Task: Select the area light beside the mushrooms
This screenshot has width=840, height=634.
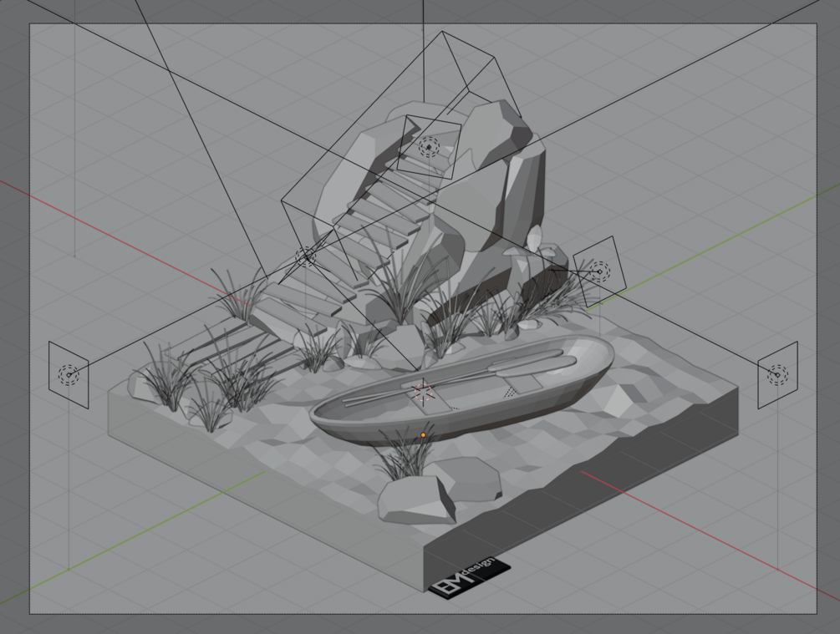Action: coord(599,271)
